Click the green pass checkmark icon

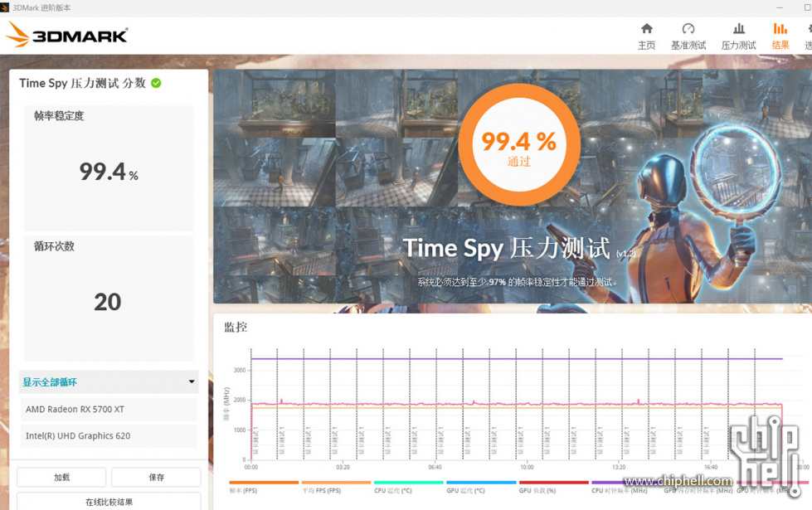[x=156, y=83]
